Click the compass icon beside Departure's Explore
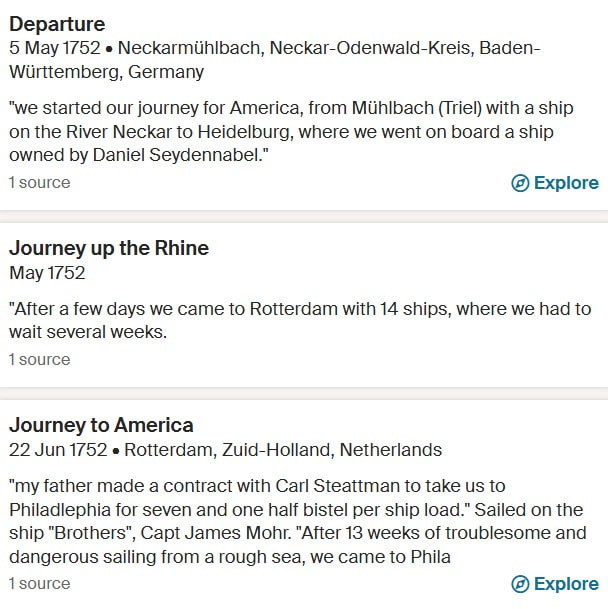The image size is (608, 609). (520, 183)
